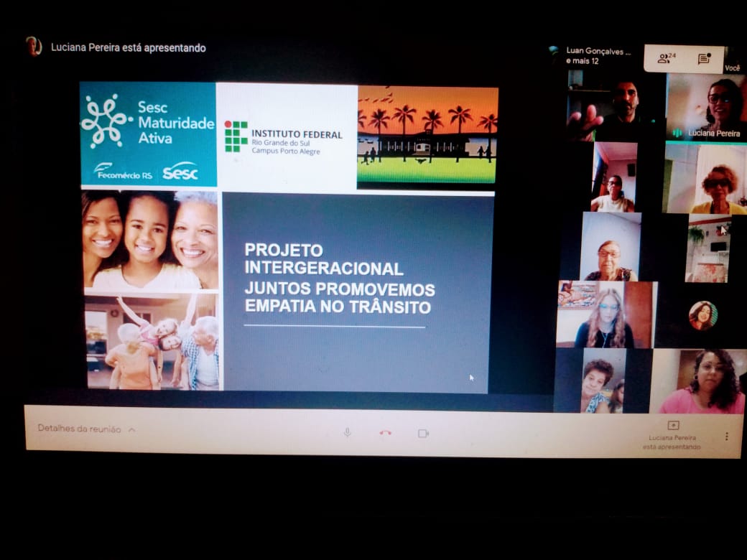Open the Detalhes da reunião label
The image size is (747, 560).
click(79, 429)
